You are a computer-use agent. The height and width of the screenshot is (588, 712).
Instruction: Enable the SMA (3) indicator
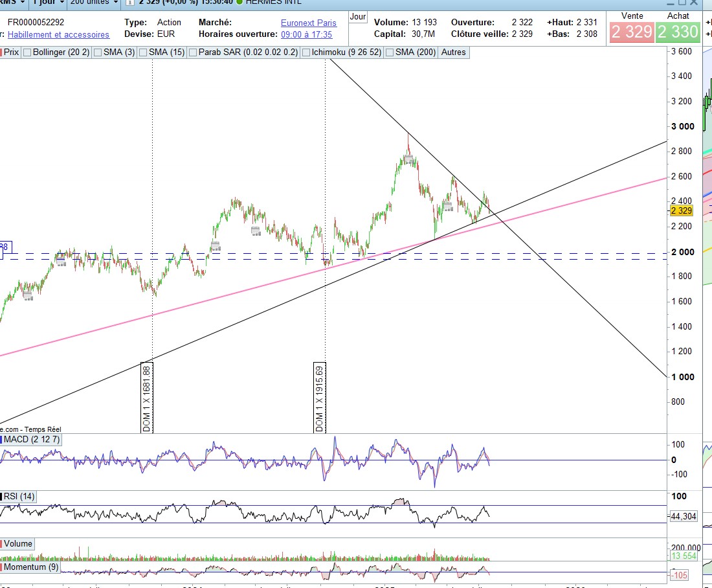pyautogui.click(x=98, y=52)
